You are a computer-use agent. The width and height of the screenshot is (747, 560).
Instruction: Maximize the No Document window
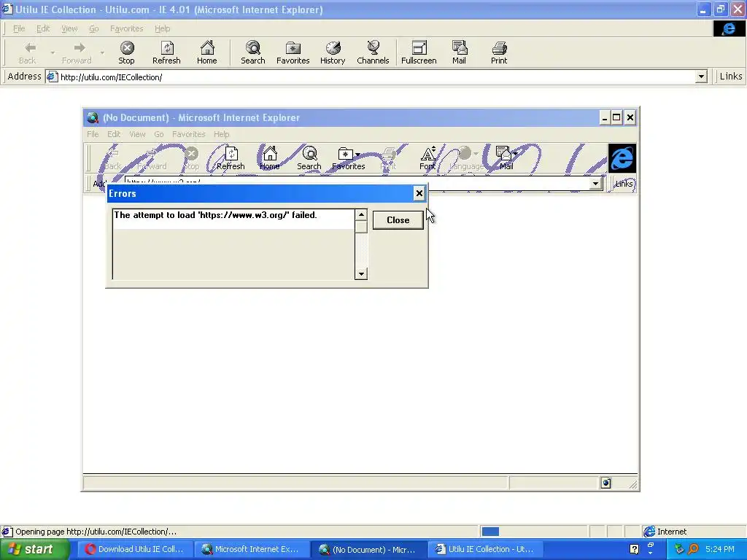click(616, 117)
